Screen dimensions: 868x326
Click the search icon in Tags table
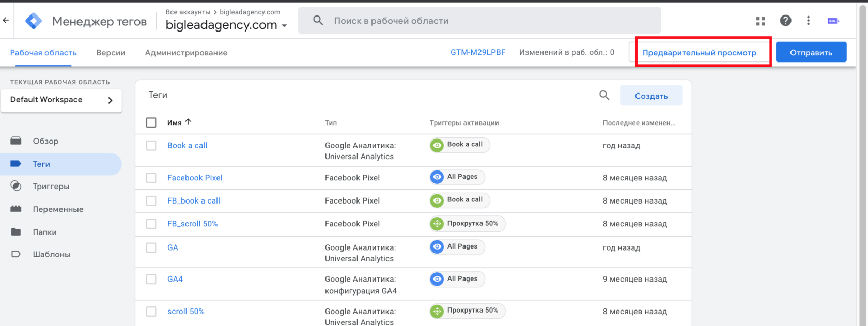[x=604, y=95]
